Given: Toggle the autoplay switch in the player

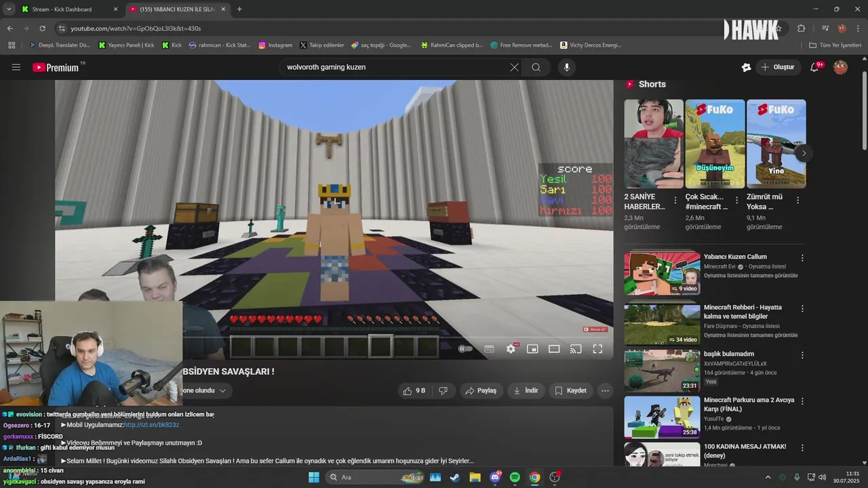Looking at the screenshot, I should click(465, 348).
